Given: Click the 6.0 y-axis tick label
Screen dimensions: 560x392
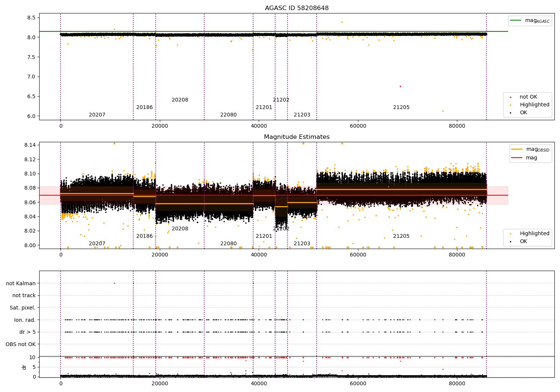Looking at the screenshot, I should click(x=31, y=116).
